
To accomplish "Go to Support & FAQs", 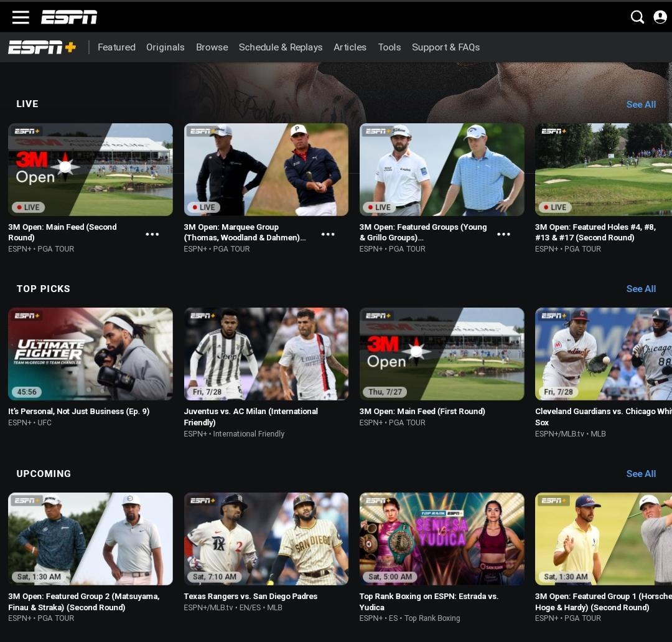I will tap(446, 47).
